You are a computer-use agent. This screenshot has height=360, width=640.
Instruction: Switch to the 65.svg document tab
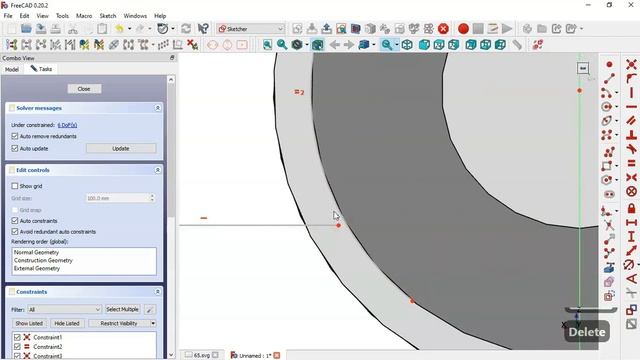[202, 356]
